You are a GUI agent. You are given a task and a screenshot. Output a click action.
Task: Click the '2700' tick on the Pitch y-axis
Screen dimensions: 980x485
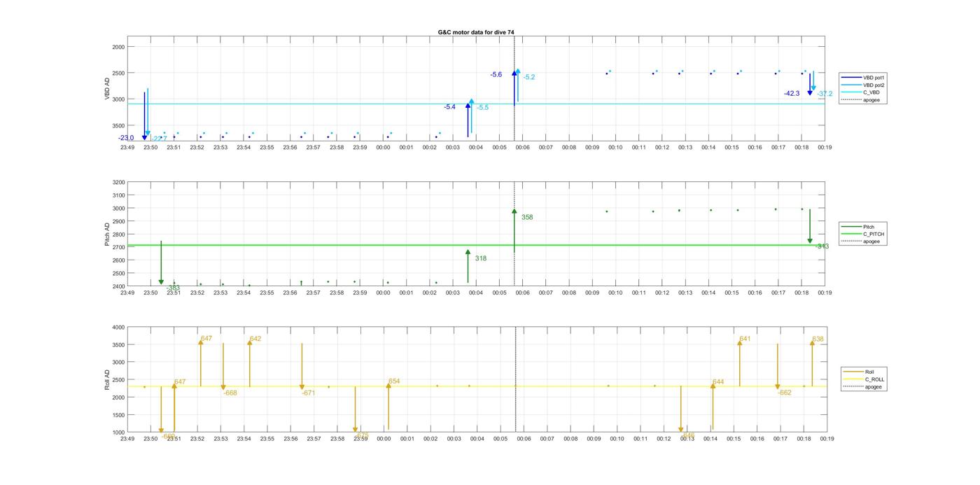tap(118, 248)
